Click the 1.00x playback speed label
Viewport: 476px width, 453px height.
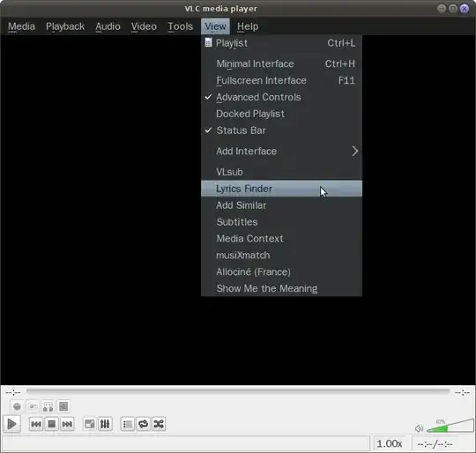390,444
